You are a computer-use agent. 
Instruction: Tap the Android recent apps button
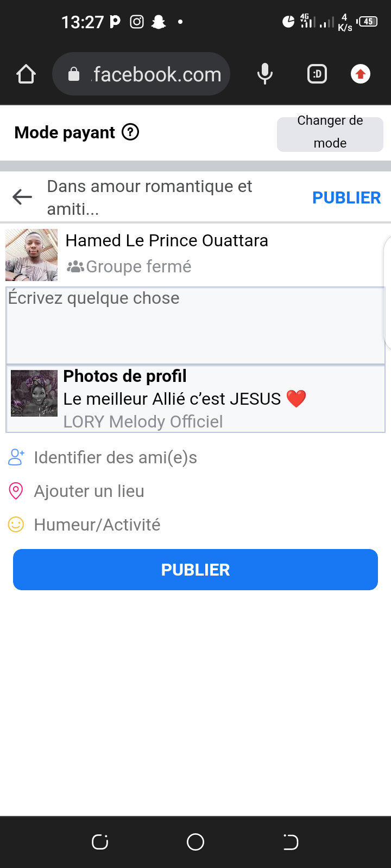pyautogui.click(x=100, y=842)
